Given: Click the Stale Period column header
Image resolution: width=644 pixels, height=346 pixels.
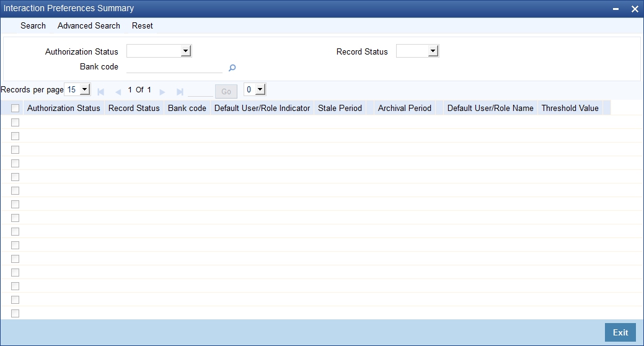Looking at the screenshot, I should [x=340, y=108].
